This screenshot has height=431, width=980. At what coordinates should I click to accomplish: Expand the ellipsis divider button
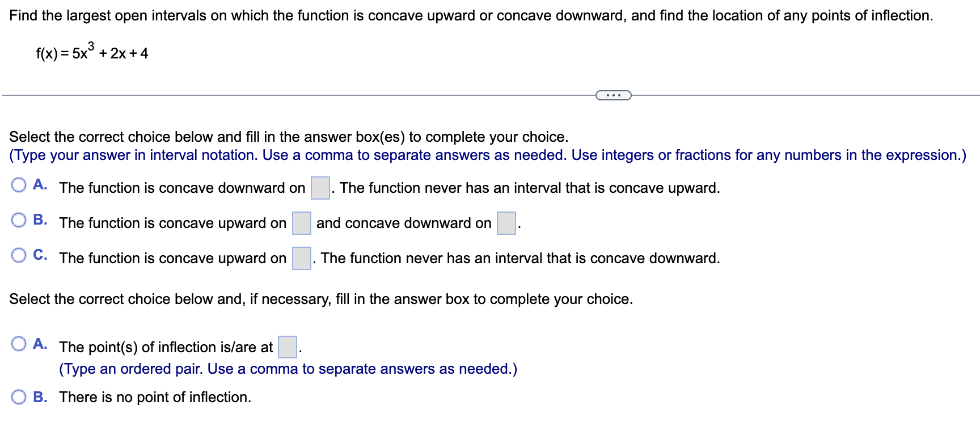point(613,95)
